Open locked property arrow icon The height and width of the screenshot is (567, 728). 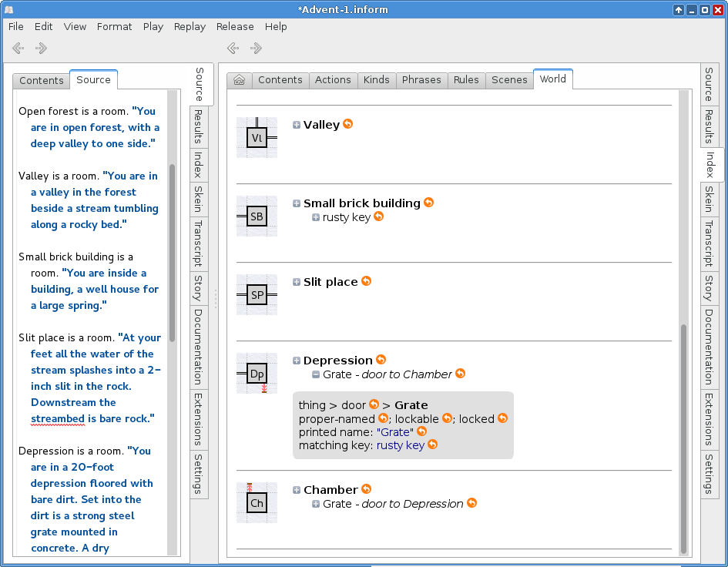tap(502, 418)
